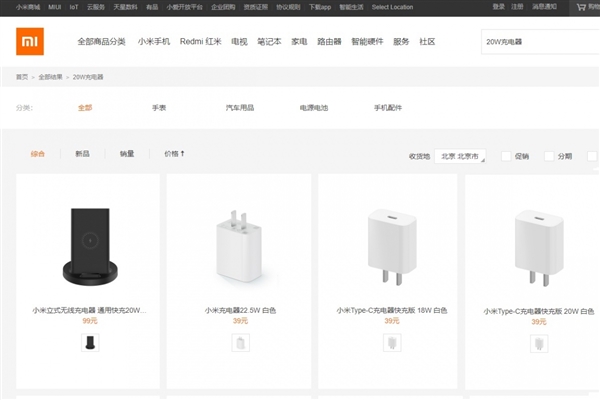The width and height of the screenshot is (600, 400).
Task: Open the 20W Type-C charger product image
Action: point(539,248)
